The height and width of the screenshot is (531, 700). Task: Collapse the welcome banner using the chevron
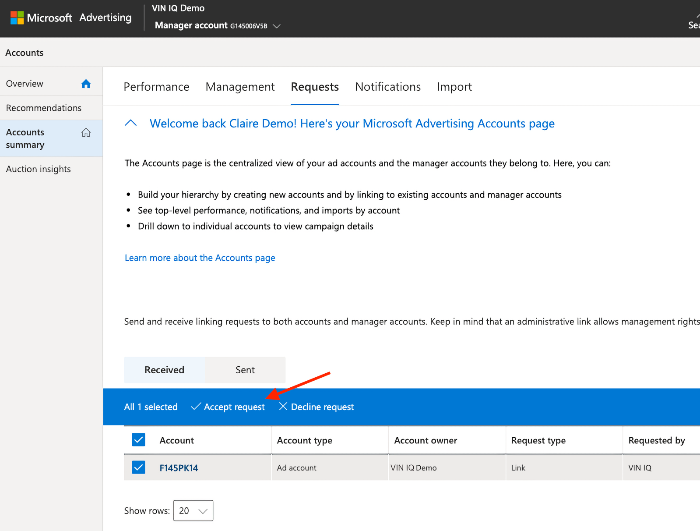click(131, 123)
